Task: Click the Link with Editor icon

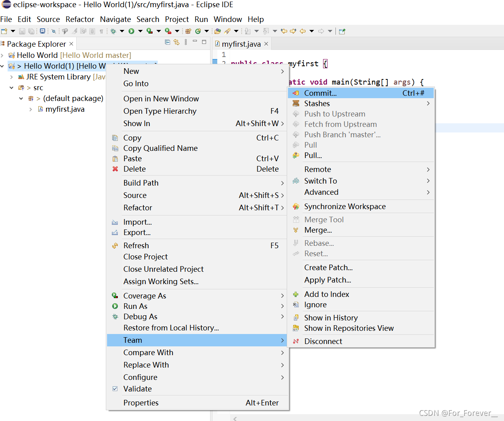Action: click(x=177, y=42)
